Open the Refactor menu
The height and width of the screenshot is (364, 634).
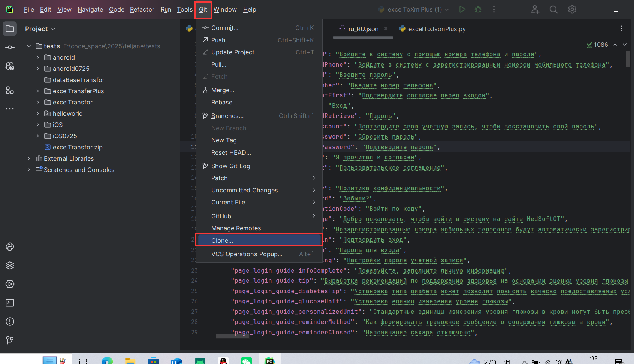[x=142, y=9]
